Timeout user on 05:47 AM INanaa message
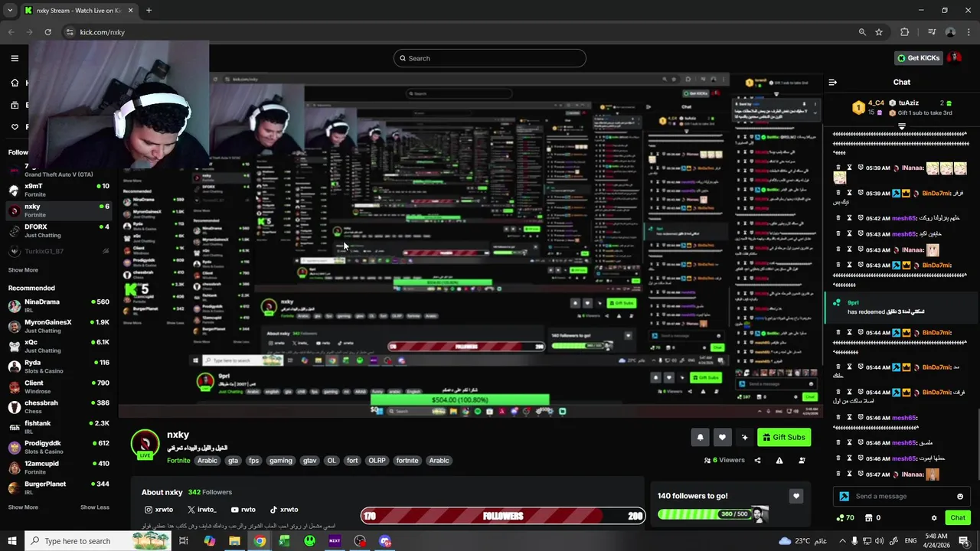Image resolution: width=980 pixels, height=551 pixels. (x=849, y=474)
